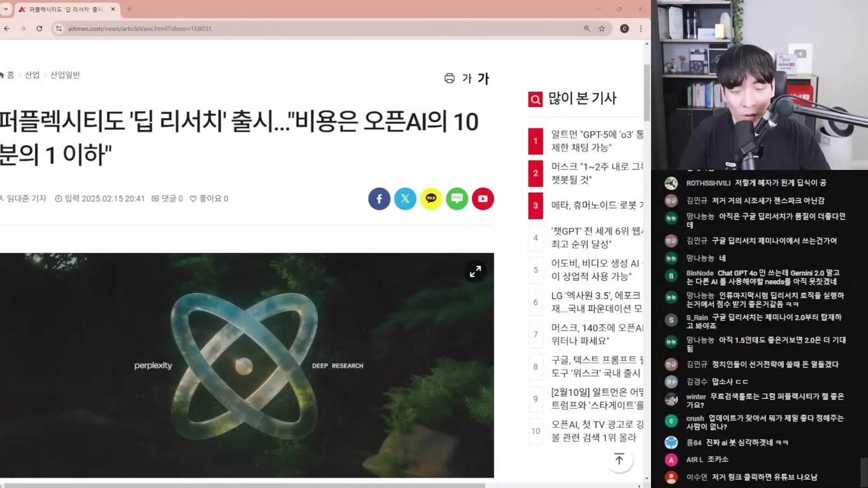This screenshot has height=488, width=868.
Task: Click 이수연 chat message about 링크
Action: coord(752,477)
